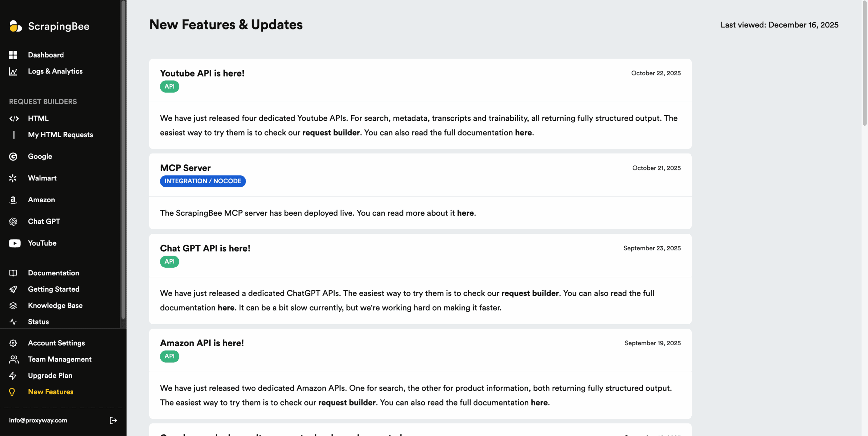Click "here" link in MCP Server post
The height and width of the screenshot is (436, 868).
(x=465, y=213)
